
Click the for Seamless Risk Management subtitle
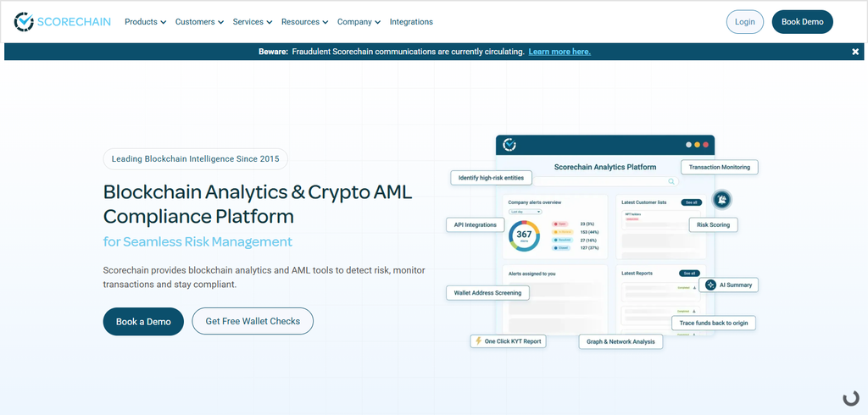coord(198,242)
